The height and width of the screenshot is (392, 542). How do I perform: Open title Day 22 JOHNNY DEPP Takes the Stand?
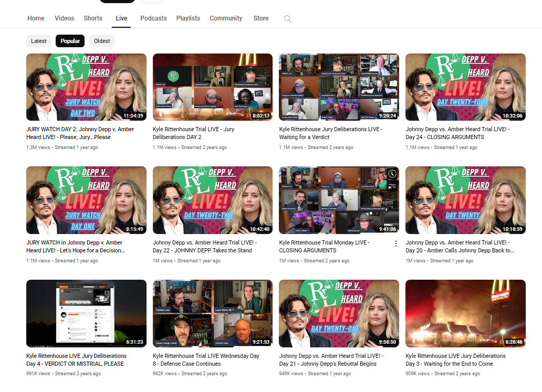point(205,246)
